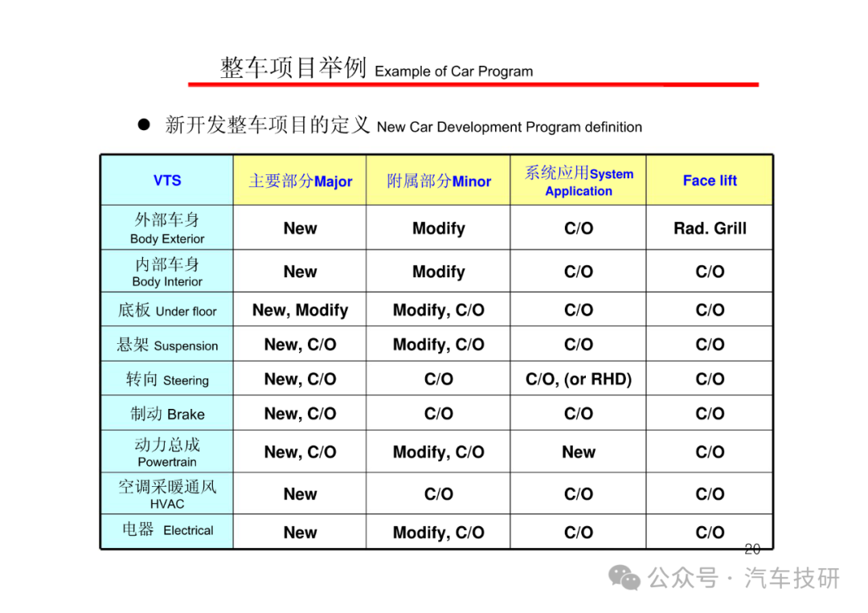Image resolution: width=868 pixels, height=613 pixels.
Task: Click the "Face lift" column header
Action: 710,180
